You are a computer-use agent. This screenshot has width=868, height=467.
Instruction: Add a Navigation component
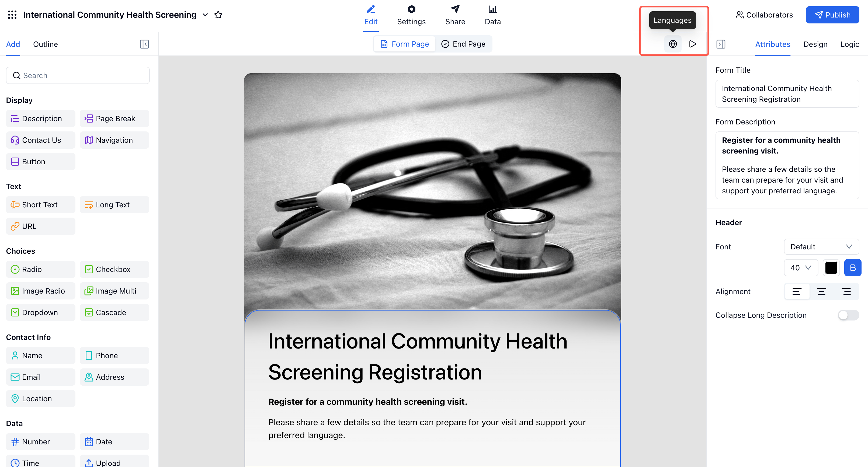[x=114, y=140]
